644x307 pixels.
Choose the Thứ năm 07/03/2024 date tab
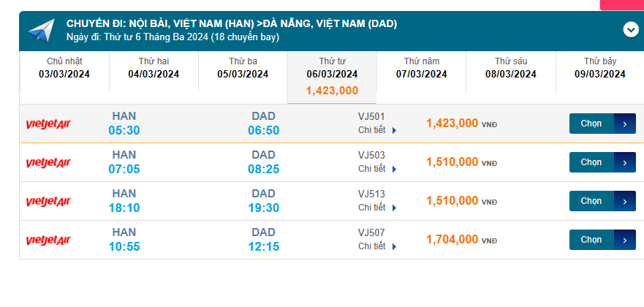(421, 68)
